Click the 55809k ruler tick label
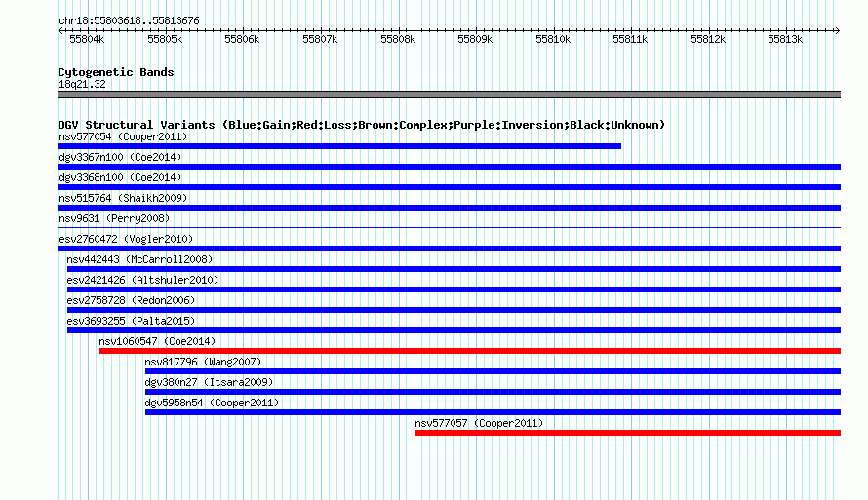Viewport: 868px width, 500px height. coord(475,39)
